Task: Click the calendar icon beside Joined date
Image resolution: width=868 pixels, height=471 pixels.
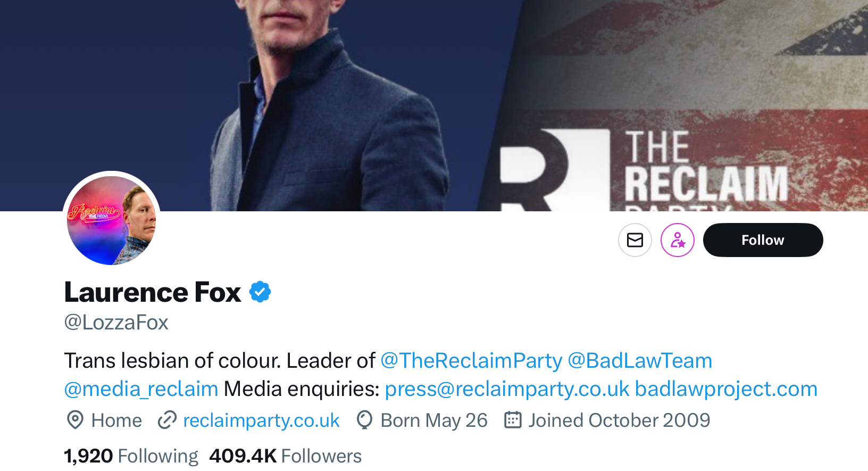Action: click(513, 420)
